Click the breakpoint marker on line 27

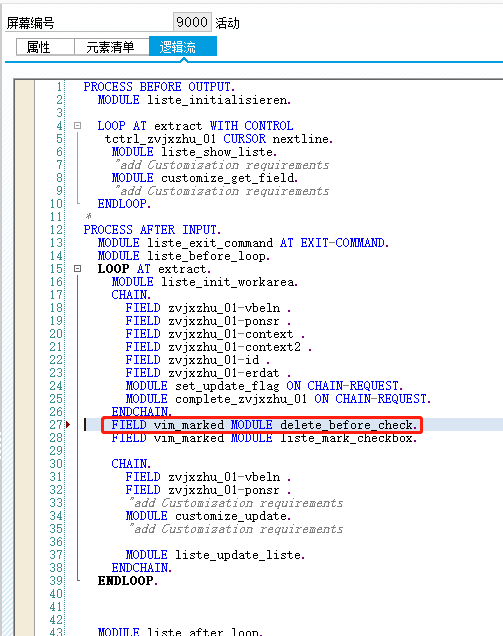pyautogui.click(x=68, y=425)
